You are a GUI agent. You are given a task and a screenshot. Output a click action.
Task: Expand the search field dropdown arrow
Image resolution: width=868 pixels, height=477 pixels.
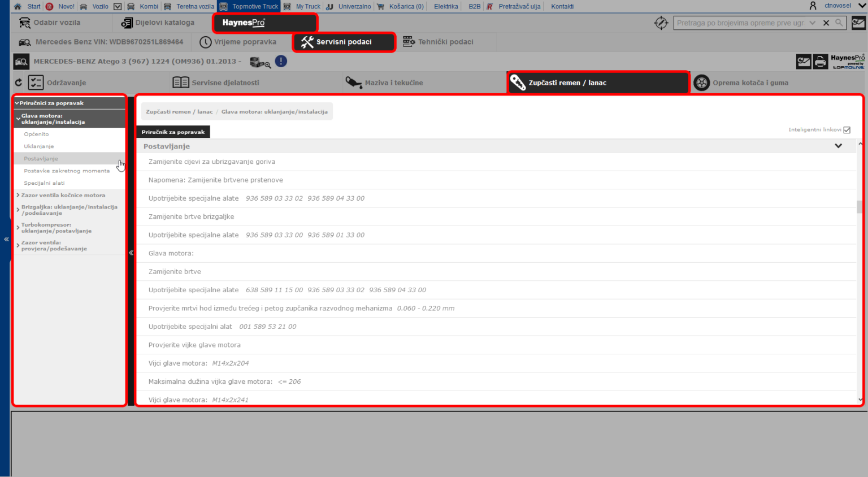812,23
